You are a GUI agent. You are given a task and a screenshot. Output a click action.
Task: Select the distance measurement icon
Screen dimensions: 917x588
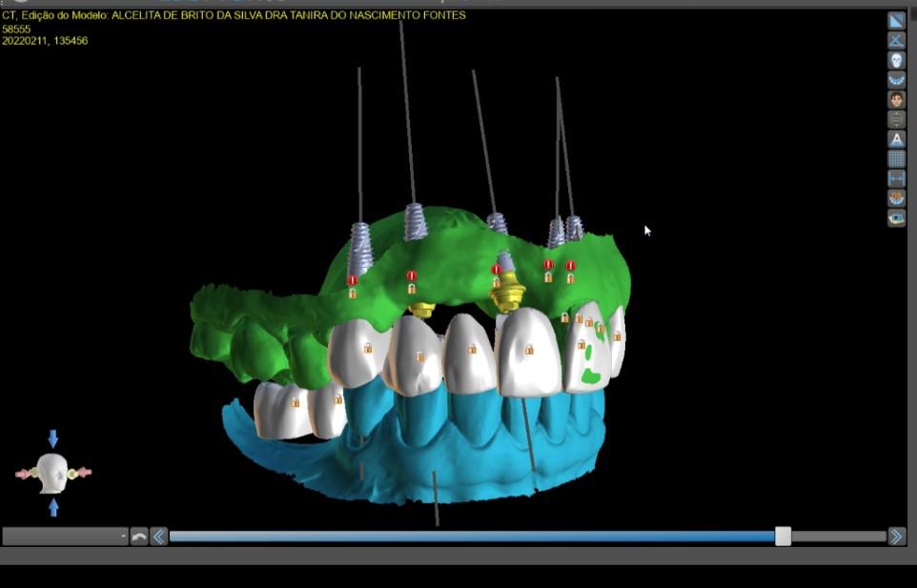point(896,179)
